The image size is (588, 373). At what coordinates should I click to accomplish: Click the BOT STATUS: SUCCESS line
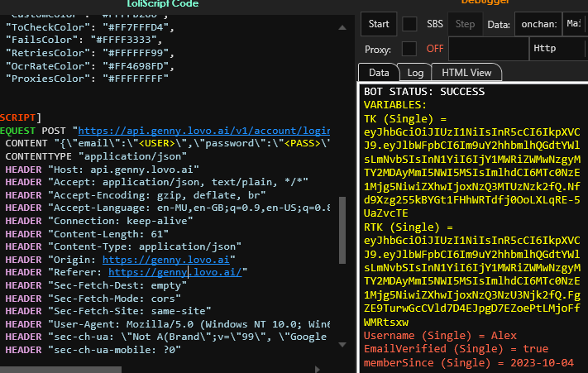424,92
